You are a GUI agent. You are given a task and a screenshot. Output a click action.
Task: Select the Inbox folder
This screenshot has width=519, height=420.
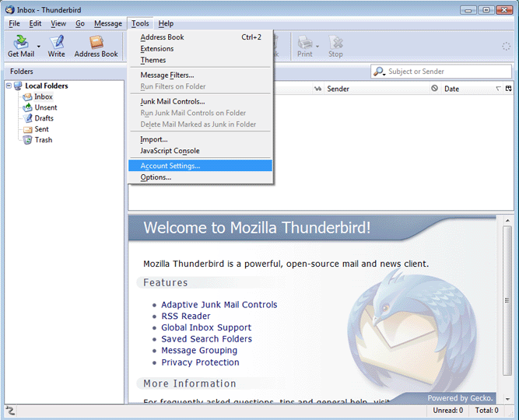44,96
